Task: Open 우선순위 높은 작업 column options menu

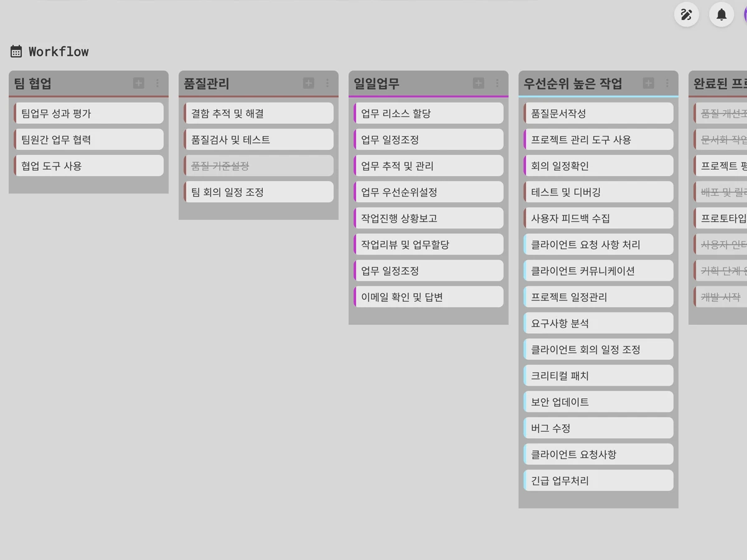Action: [x=667, y=83]
